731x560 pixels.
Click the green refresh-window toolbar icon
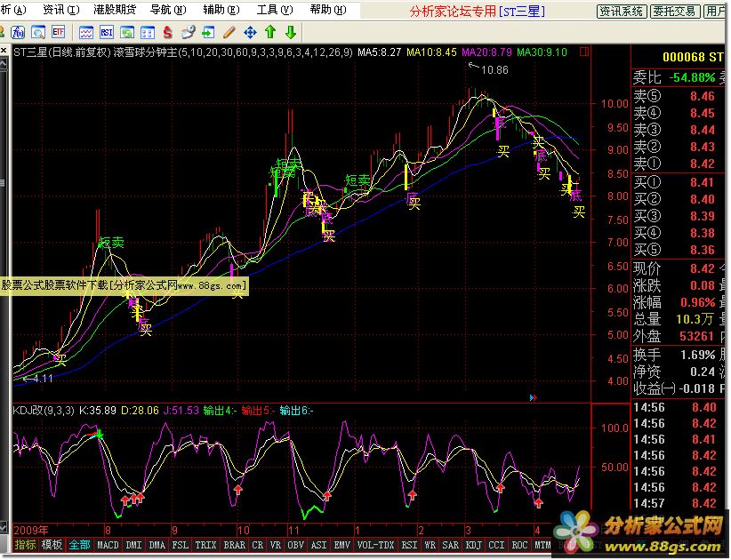[x=127, y=32]
